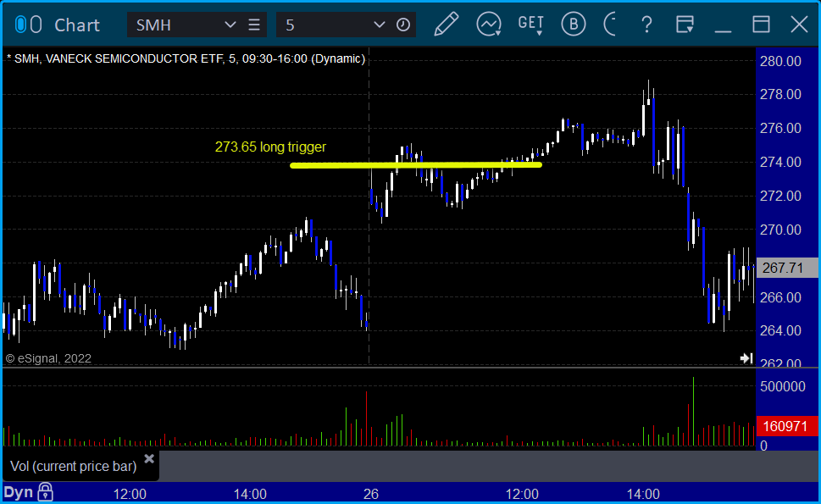This screenshot has height=504, width=821.
Task: Click the 280.00 price axis label
Action: click(x=780, y=61)
